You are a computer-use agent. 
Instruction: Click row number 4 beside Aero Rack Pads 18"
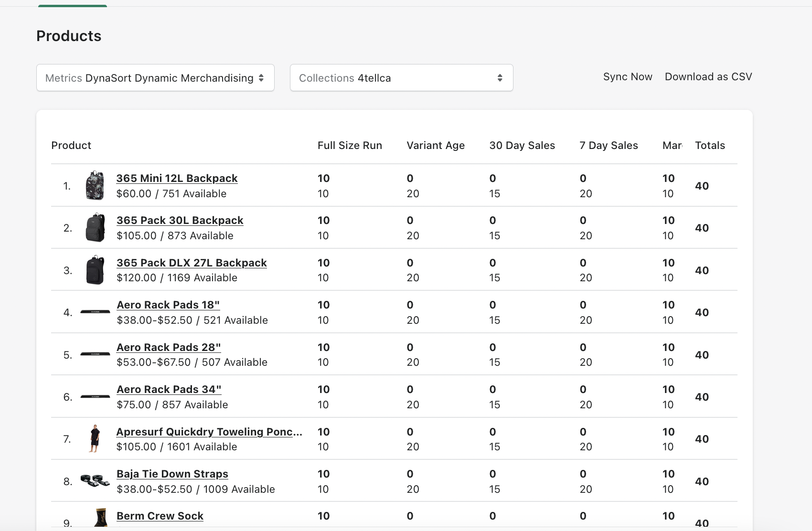[68, 313]
